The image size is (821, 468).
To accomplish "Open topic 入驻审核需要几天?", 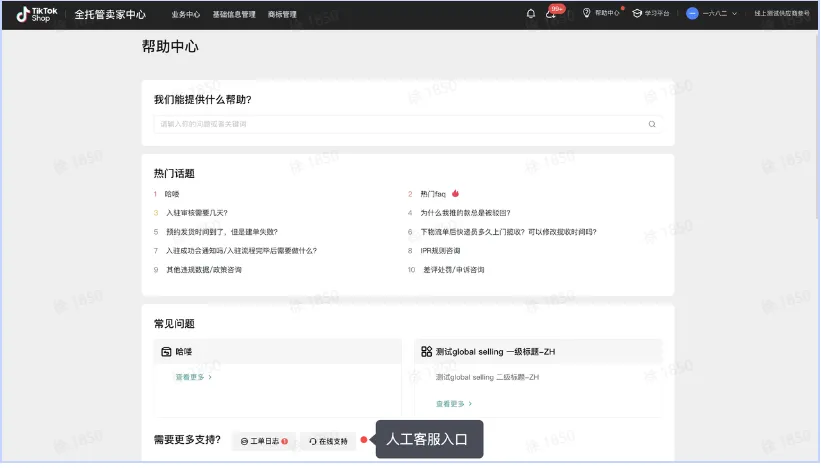I will click(196, 213).
